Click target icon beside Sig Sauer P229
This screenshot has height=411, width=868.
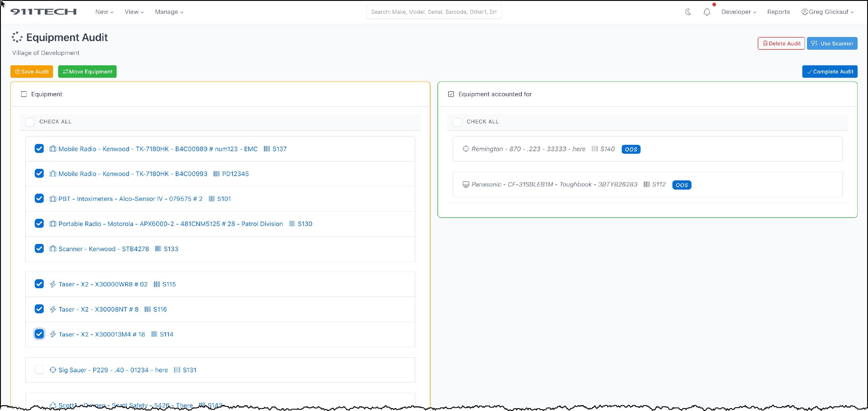pyautogui.click(x=53, y=370)
